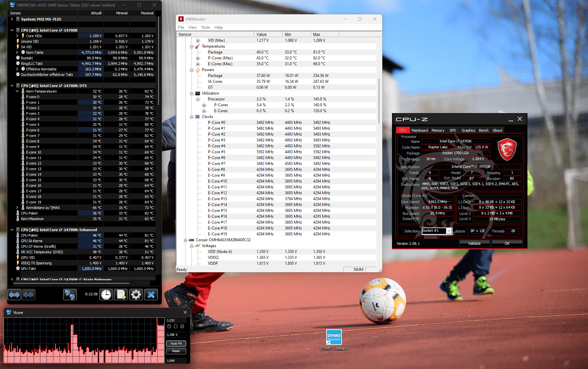Open the File menu in HWMonitor
The image size is (588, 369).
click(x=181, y=27)
